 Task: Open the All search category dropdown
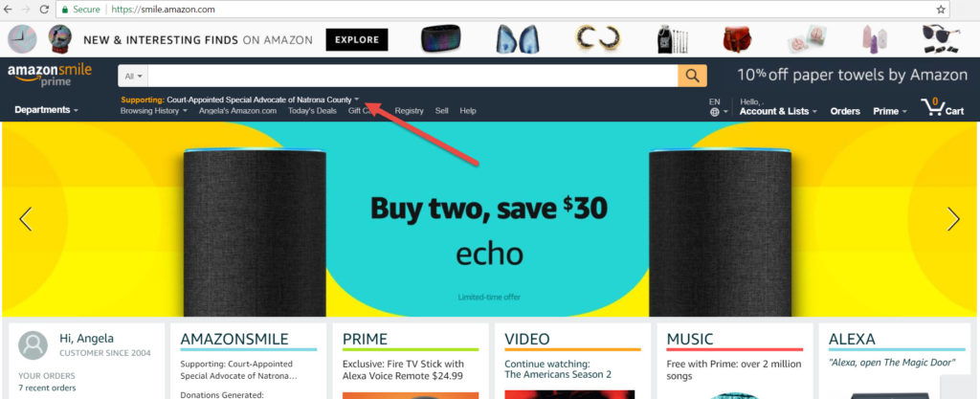133,77
